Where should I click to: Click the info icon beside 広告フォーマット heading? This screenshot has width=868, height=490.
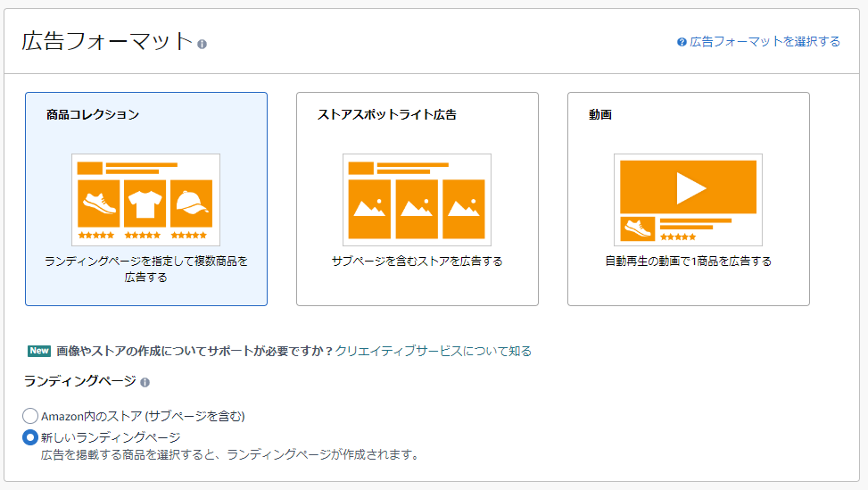coord(202,45)
